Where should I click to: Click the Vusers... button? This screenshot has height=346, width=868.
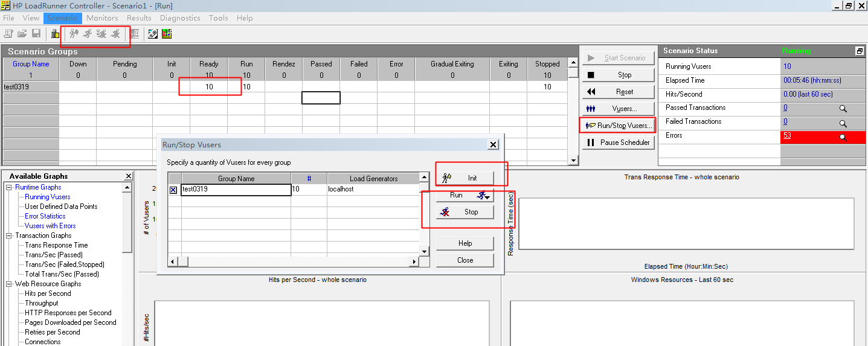pos(619,109)
